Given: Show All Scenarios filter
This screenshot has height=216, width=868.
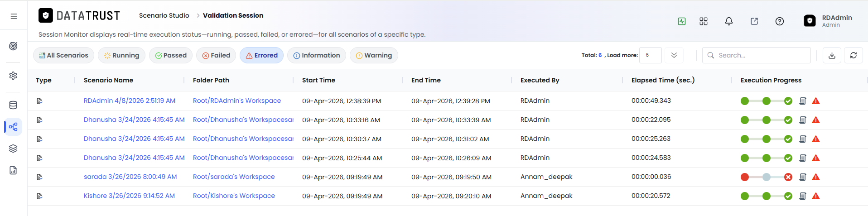Looking at the screenshot, I should (63, 55).
